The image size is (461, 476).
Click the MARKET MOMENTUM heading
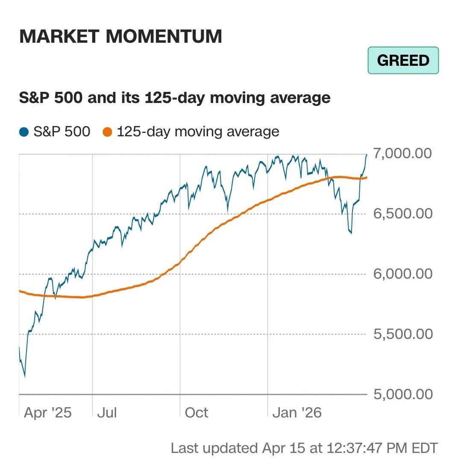pyautogui.click(x=120, y=37)
